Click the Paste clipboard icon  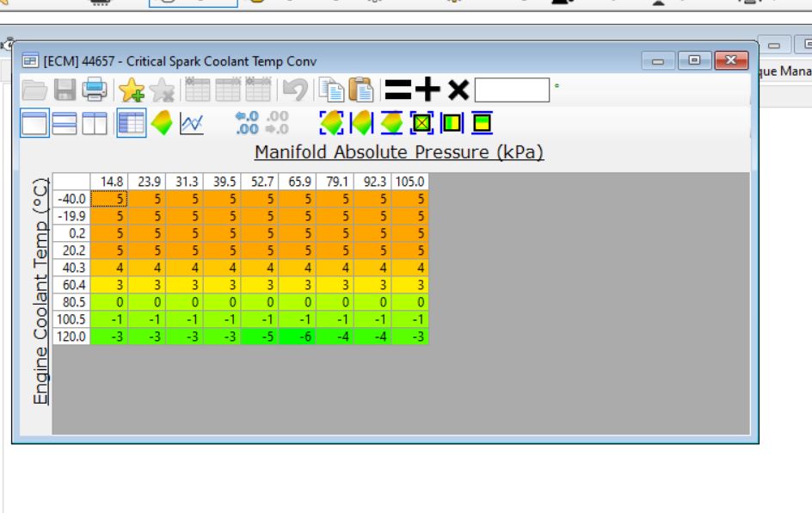point(360,90)
